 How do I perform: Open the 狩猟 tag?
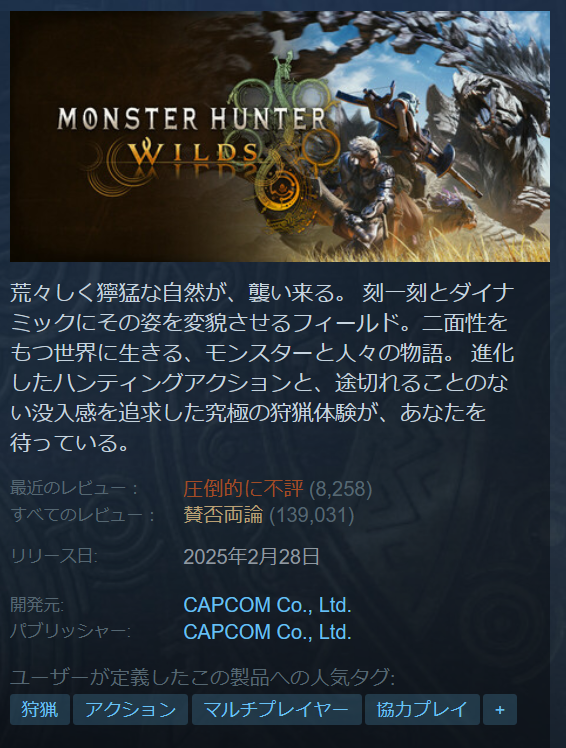coord(40,709)
